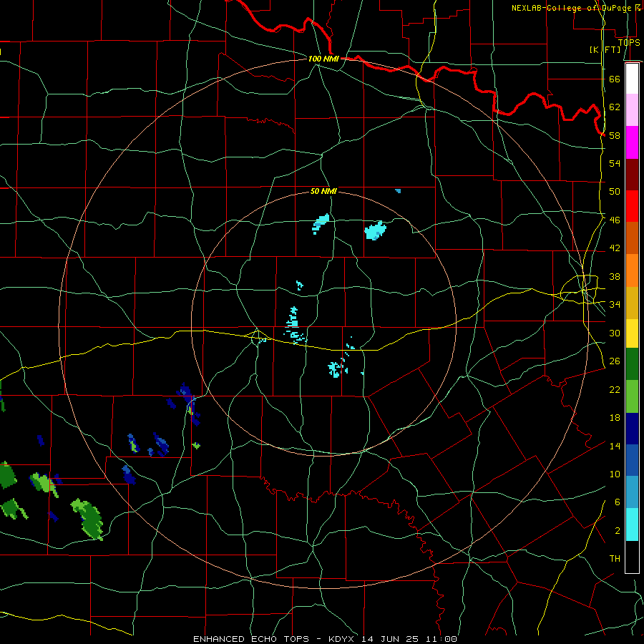Click the large cyan echo inside 50 NMI ring northeast
The width and height of the screenshot is (644, 644).
pos(375,230)
